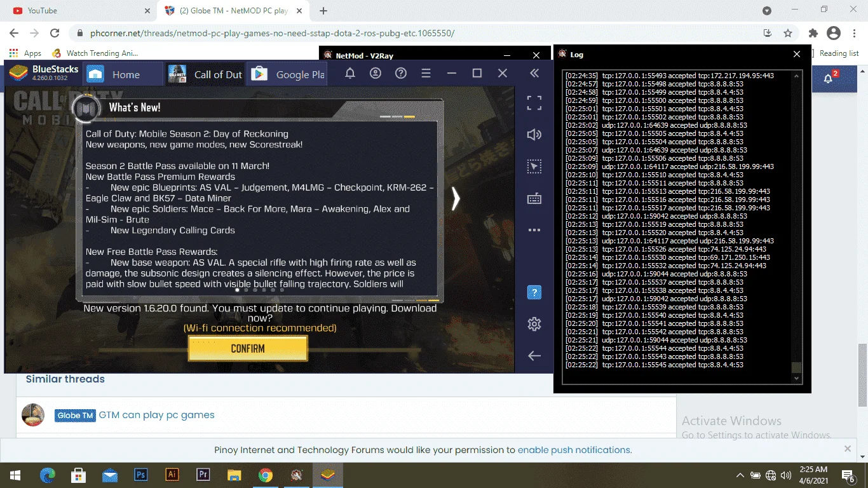
Task: Open BlueStacks hamburger menu
Action: pos(426,74)
